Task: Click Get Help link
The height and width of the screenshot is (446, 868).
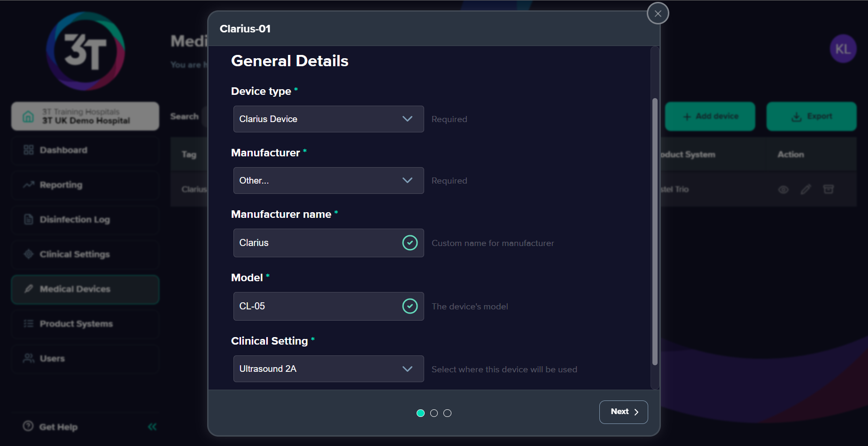Action: (x=50, y=427)
